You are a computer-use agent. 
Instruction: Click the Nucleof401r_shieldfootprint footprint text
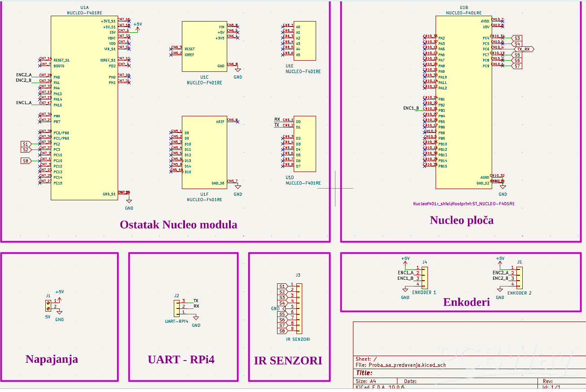[x=463, y=203]
